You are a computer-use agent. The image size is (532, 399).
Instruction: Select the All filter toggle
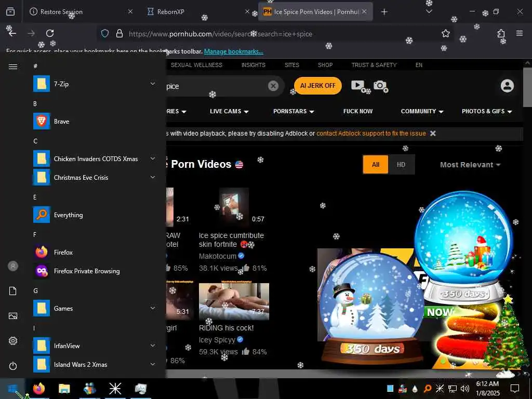(375, 165)
